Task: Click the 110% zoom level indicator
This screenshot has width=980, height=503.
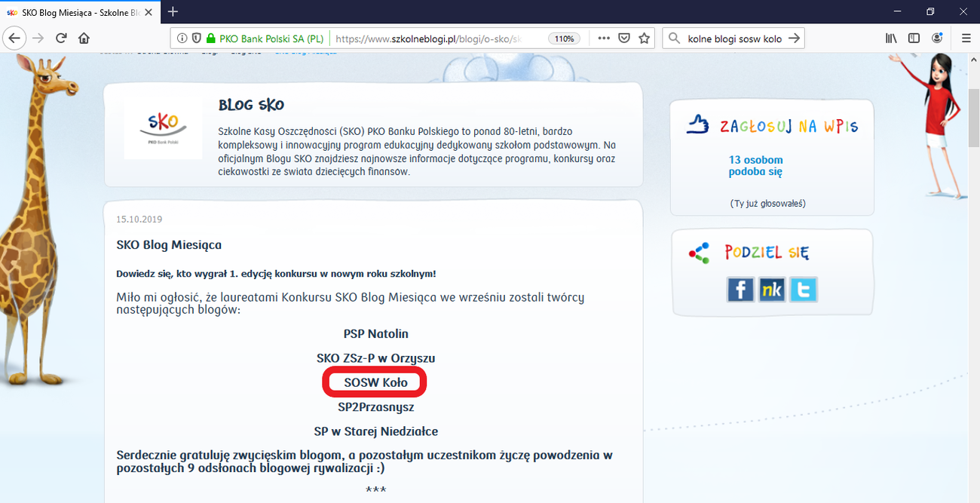Action: pyautogui.click(x=564, y=38)
